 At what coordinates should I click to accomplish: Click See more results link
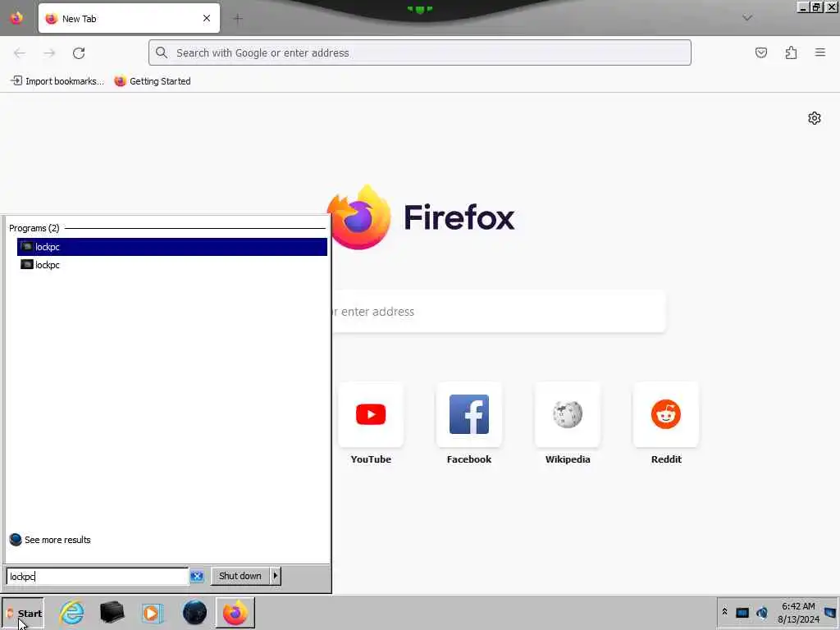point(50,540)
